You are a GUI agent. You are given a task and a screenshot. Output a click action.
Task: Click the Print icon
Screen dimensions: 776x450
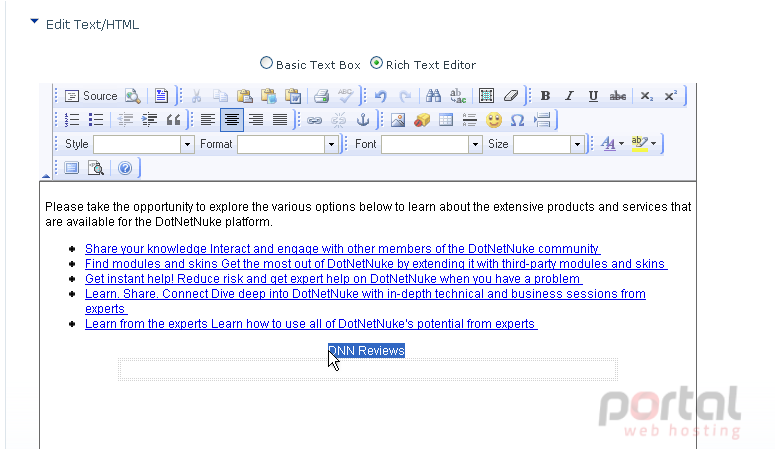[x=322, y=96]
